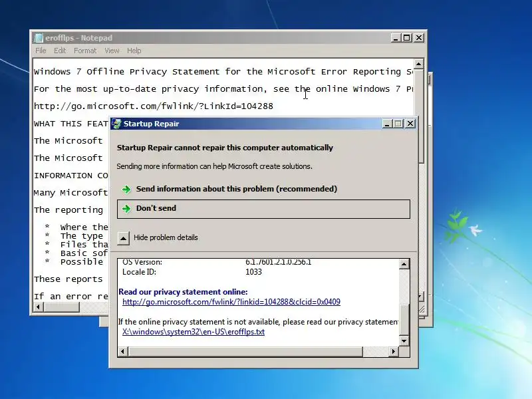
Task: Minimize the Notepad window
Action: pos(395,38)
